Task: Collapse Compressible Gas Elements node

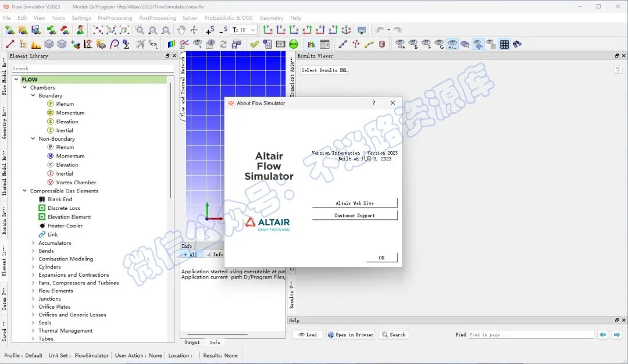Action: pyautogui.click(x=25, y=191)
